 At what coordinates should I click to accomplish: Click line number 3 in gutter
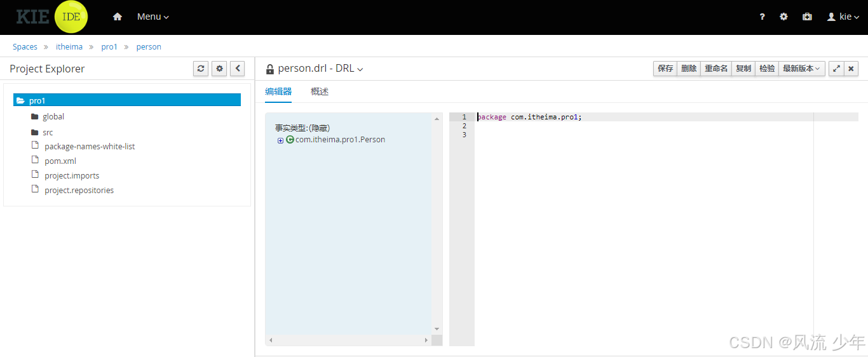[464, 135]
